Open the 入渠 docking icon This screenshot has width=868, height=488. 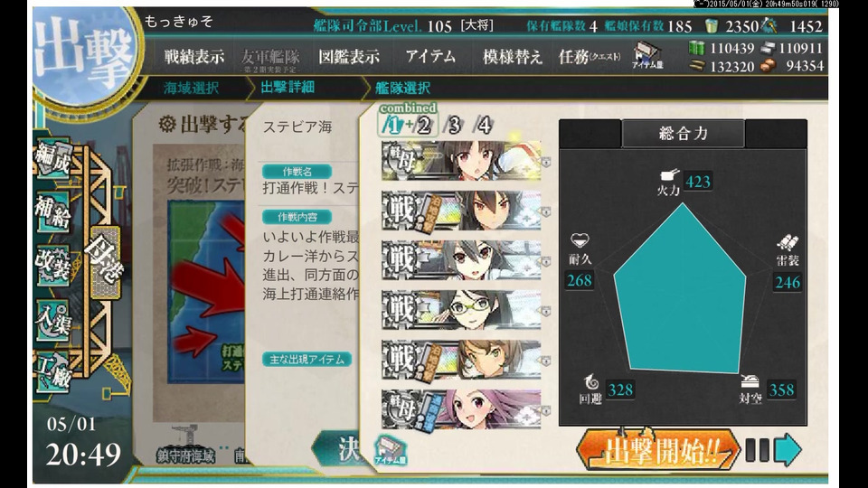tap(52, 320)
